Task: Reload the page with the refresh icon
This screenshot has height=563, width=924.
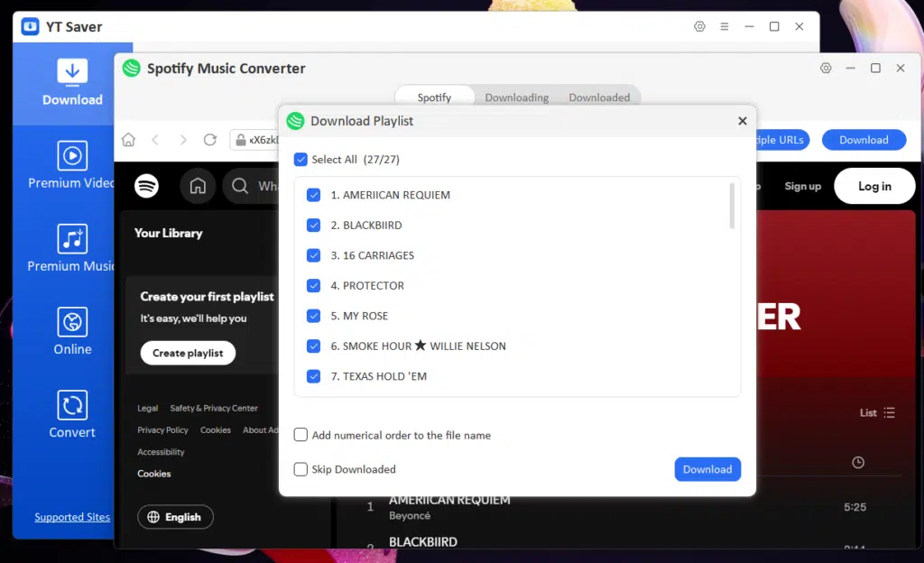Action: coord(210,140)
